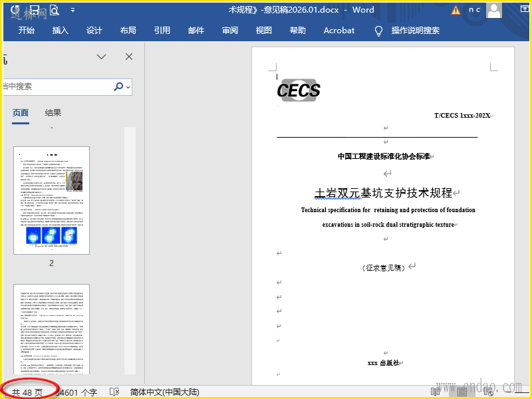Open ribbon display options icon

pos(525,9)
